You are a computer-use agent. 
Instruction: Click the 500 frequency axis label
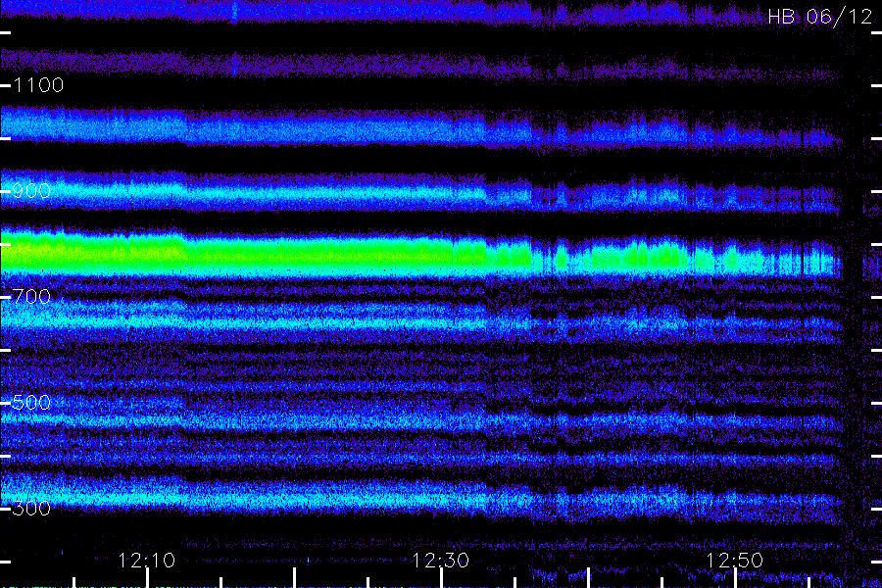32,403
